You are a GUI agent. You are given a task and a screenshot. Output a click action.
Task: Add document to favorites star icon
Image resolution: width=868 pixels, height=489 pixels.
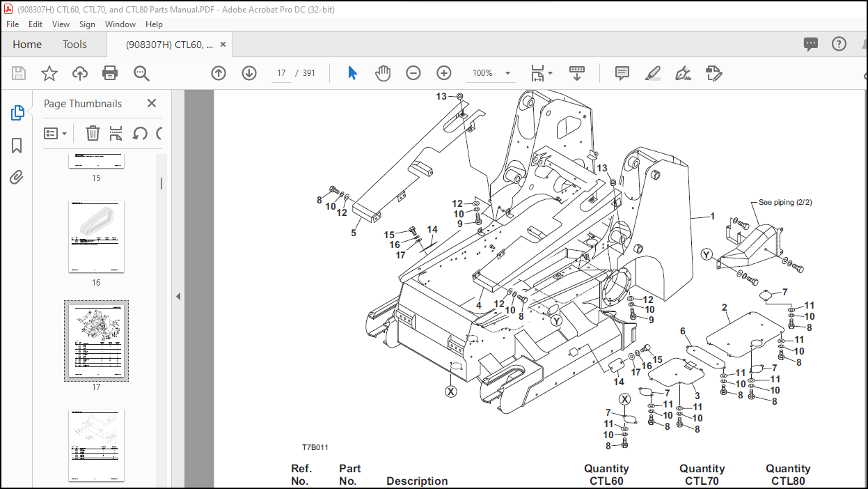[49, 73]
